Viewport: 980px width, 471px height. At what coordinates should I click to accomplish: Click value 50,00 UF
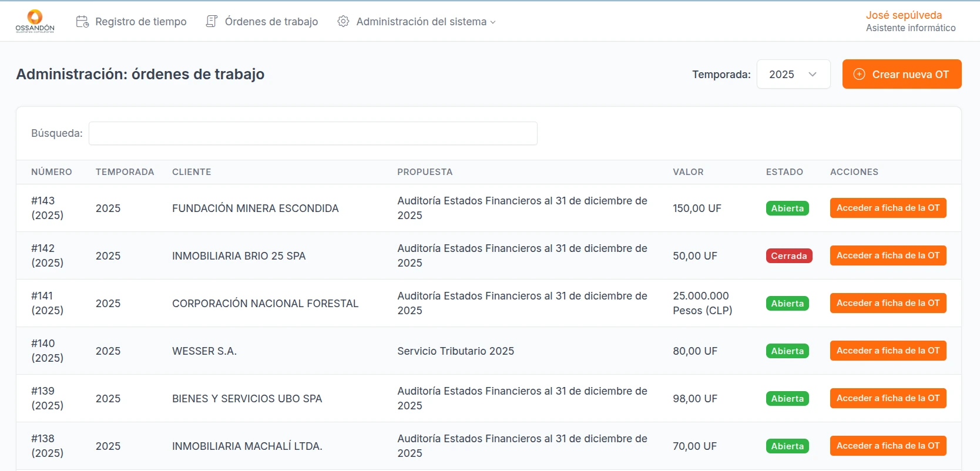coord(695,256)
